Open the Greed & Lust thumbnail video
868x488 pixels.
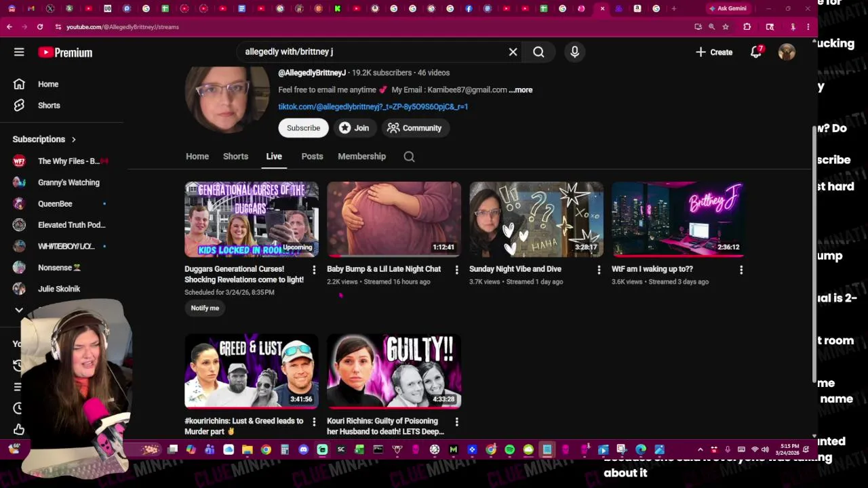252,371
